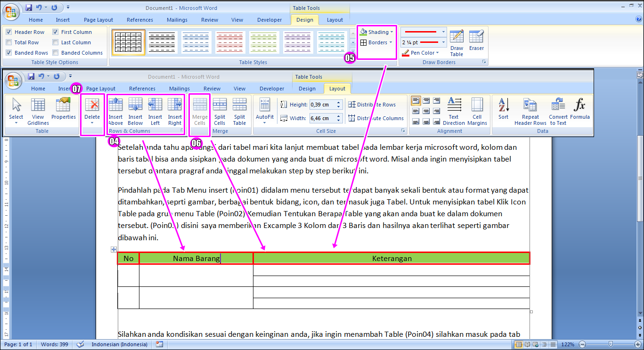Image resolution: width=644 pixels, height=350 pixels.
Task: Open the Delete table menu
Action: point(92,112)
